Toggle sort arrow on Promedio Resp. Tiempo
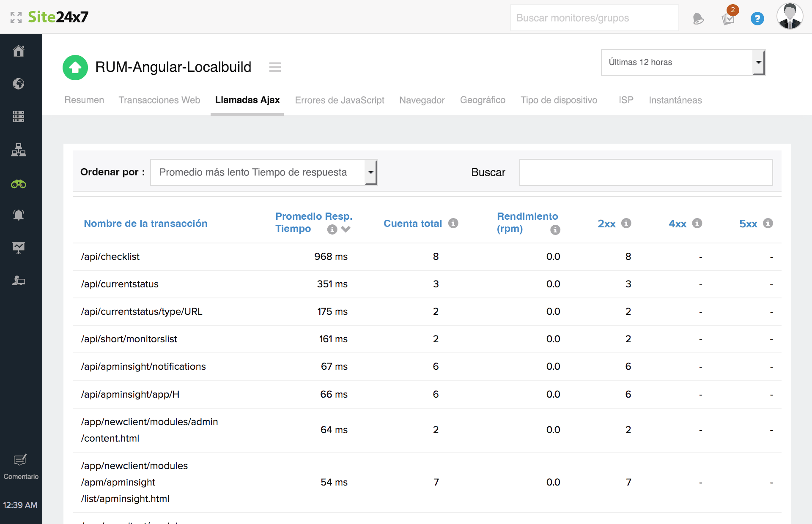 pyautogui.click(x=346, y=229)
